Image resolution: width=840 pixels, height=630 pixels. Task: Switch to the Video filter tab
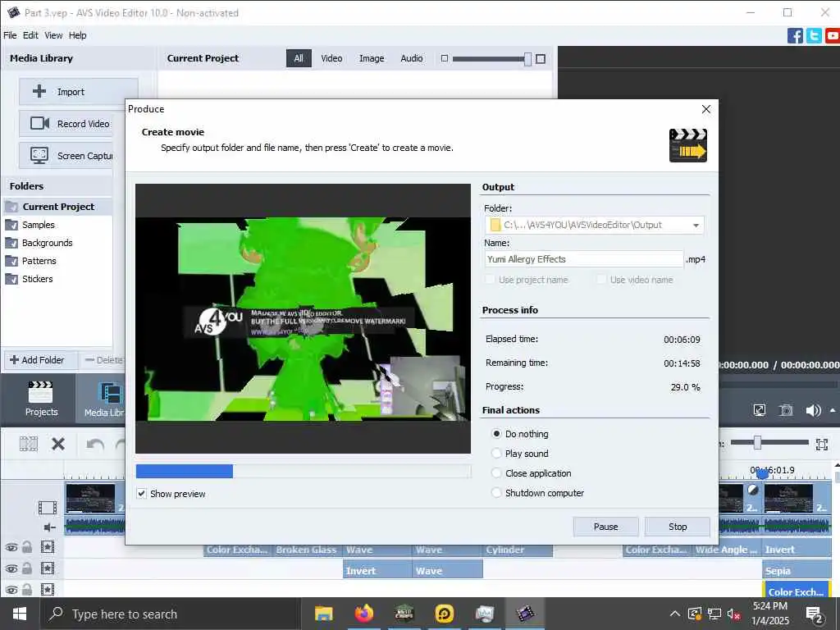(331, 58)
